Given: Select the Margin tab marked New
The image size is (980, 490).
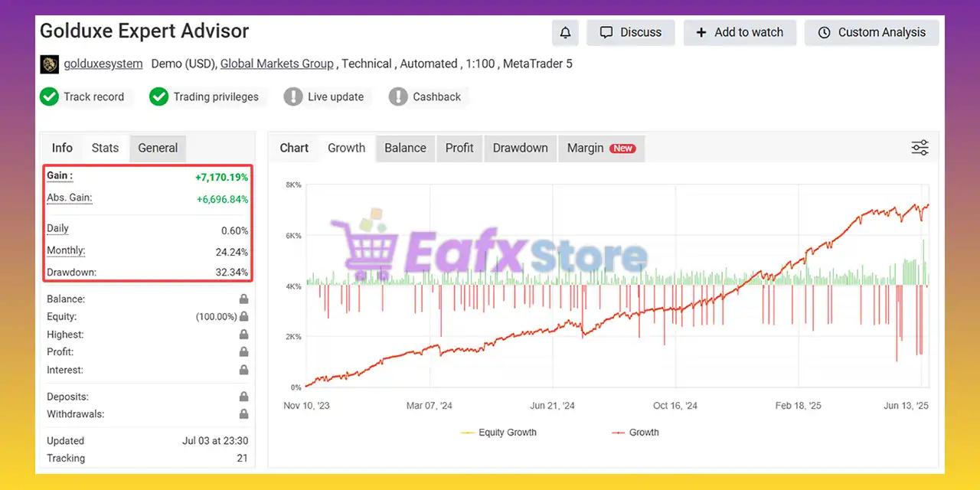Looking at the screenshot, I should coord(601,149).
